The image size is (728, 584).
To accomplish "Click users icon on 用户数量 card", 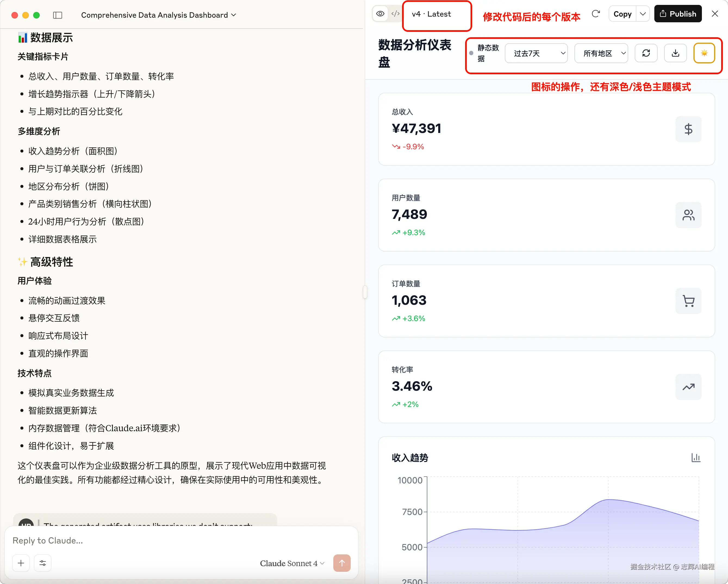I will (x=688, y=215).
